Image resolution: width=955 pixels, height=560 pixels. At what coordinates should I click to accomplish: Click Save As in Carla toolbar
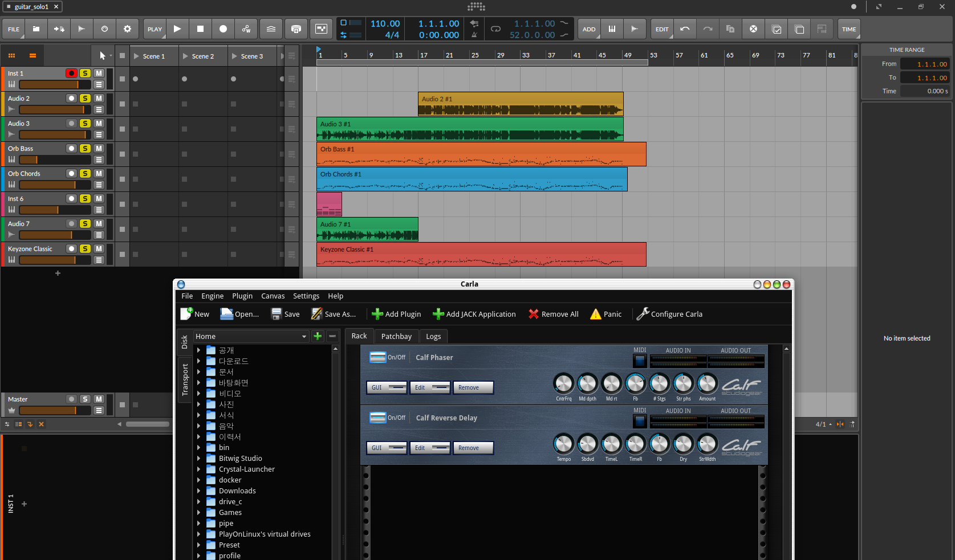(334, 314)
